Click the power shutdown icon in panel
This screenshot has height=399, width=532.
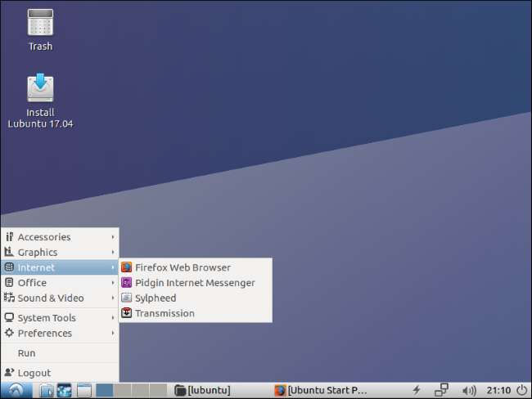pyautogui.click(x=521, y=390)
